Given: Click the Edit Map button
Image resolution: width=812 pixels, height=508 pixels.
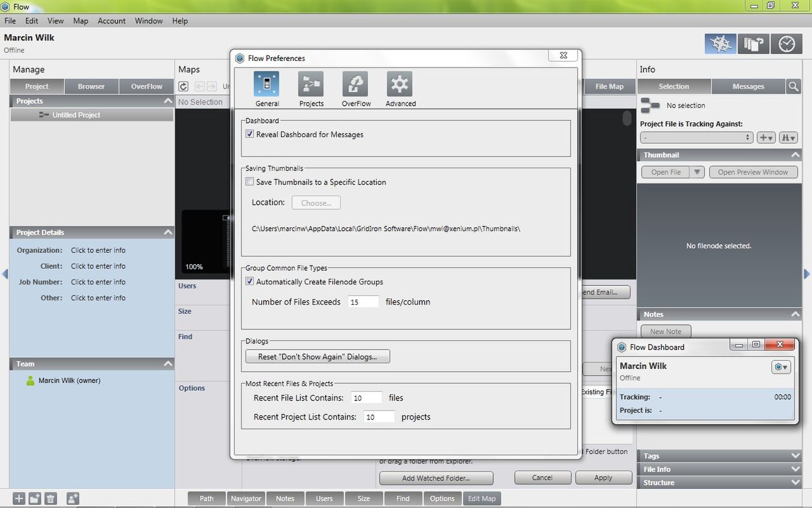Looking at the screenshot, I should coord(482,498).
